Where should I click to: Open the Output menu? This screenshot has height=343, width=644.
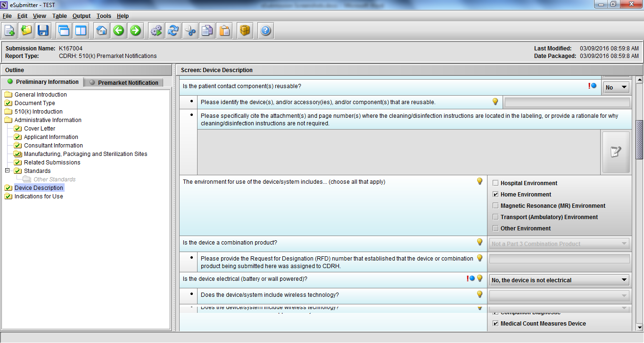click(x=81, y=16)
